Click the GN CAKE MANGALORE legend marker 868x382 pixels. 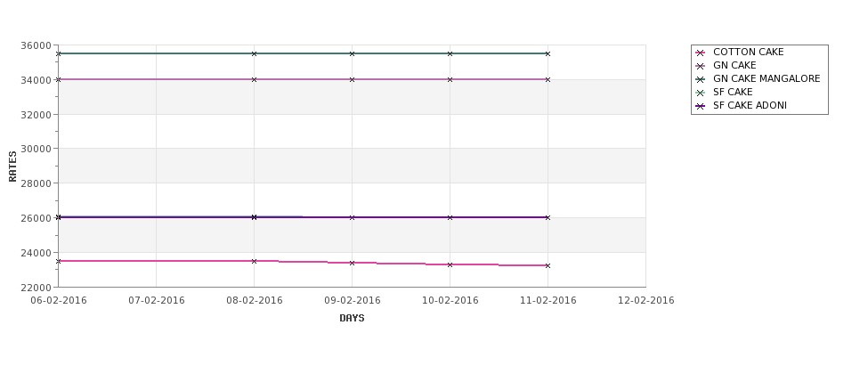(701, 79)
